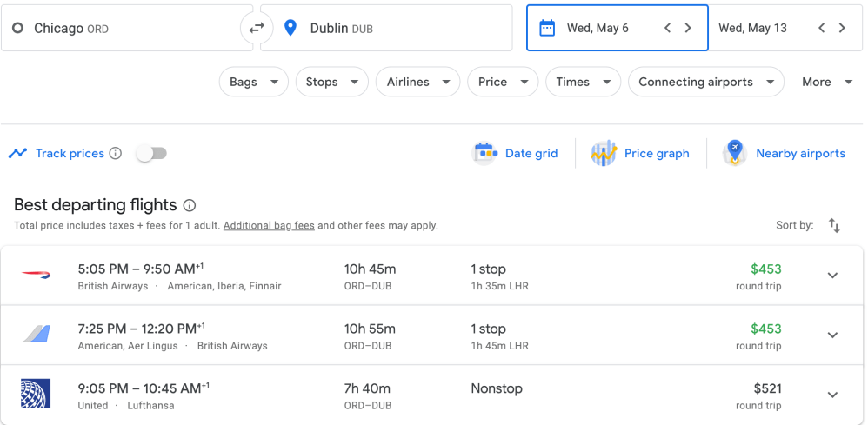Viewport: 868px width, 425px height.
Task: Expand the United nonstop flight details
Action: pos(832,395)
